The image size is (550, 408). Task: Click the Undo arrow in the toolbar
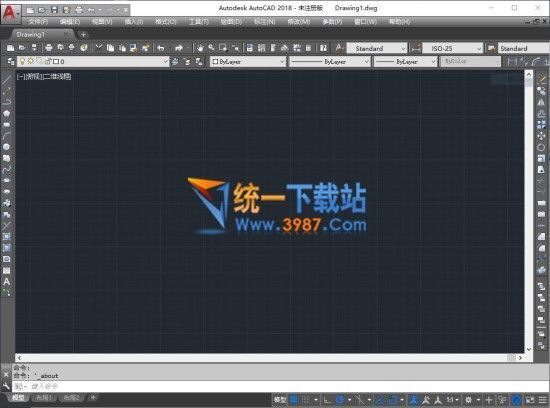coord(161,48)
